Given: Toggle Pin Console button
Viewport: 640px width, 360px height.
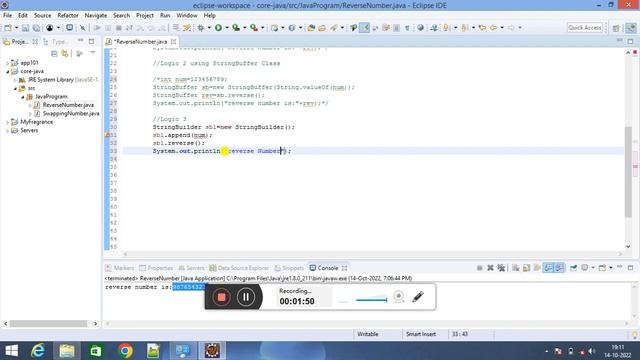Looking at the screenshot, I should pos(574,268).
